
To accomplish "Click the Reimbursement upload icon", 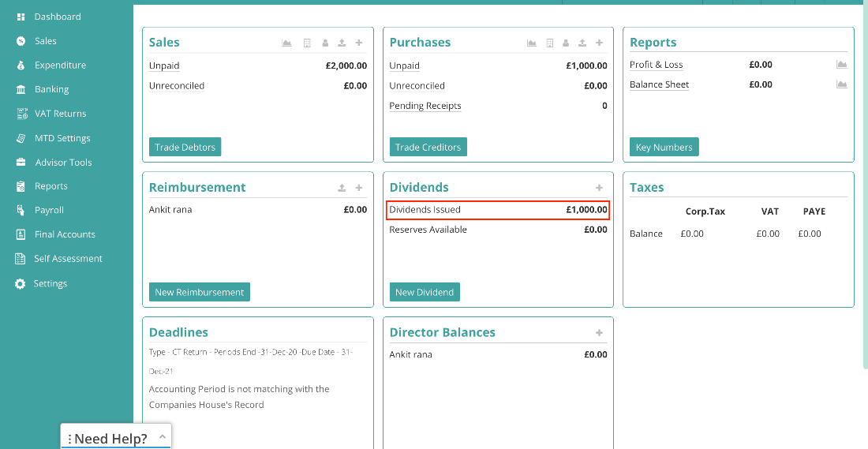I will 342,188.
